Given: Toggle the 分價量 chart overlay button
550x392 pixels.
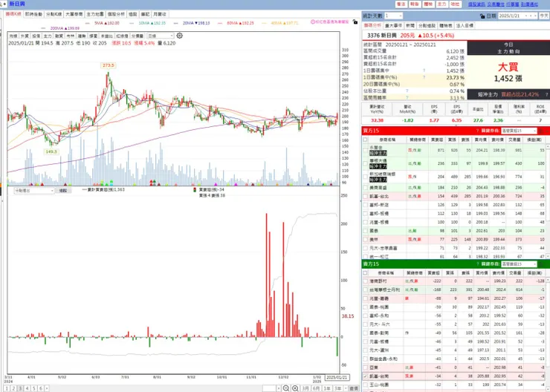Looking at the screenshot, I should [137, 36].
